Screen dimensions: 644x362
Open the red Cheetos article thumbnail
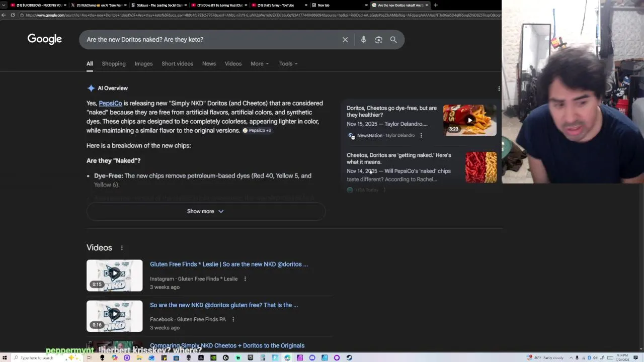coord(481,167)
